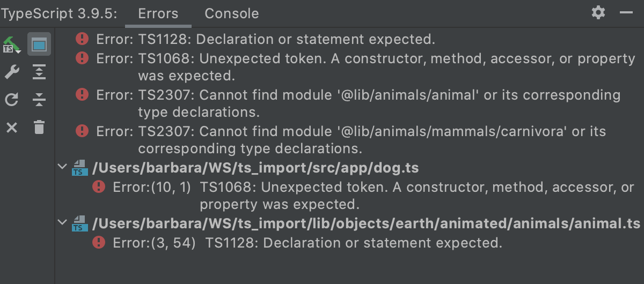
Task: Open compile dropdown arrow beside hammer
Action: pos(18,51)
